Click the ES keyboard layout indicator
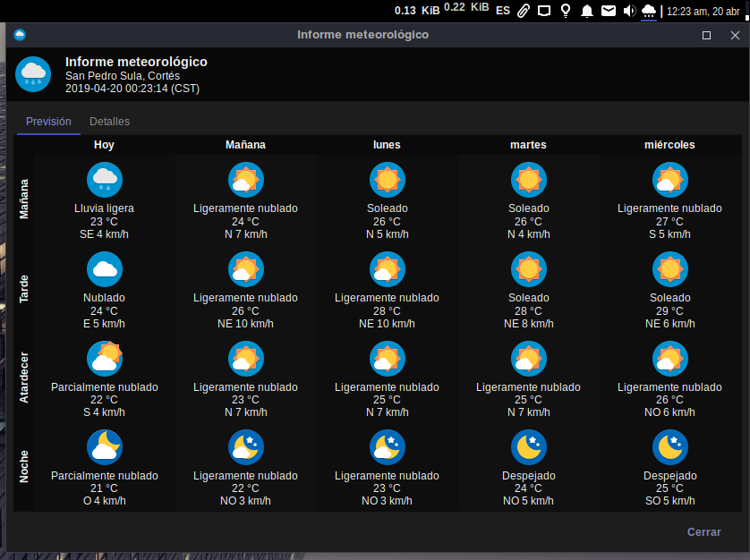750x560 pixels. pyautogui.click(x=503, y=11)
